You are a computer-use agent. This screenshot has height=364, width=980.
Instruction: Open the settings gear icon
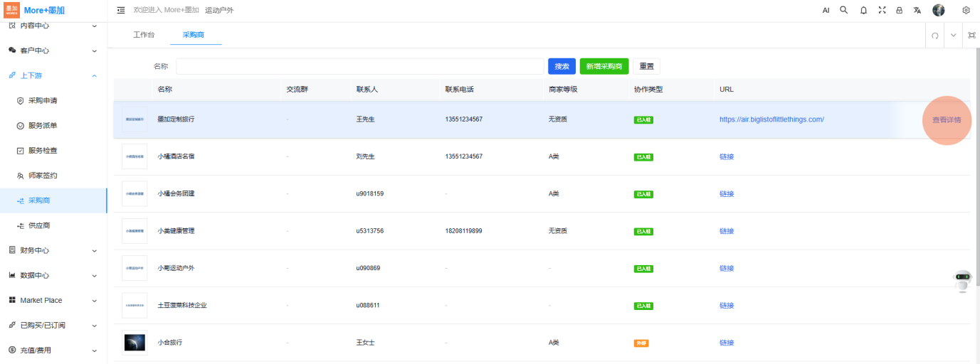[x=966, y=11]
